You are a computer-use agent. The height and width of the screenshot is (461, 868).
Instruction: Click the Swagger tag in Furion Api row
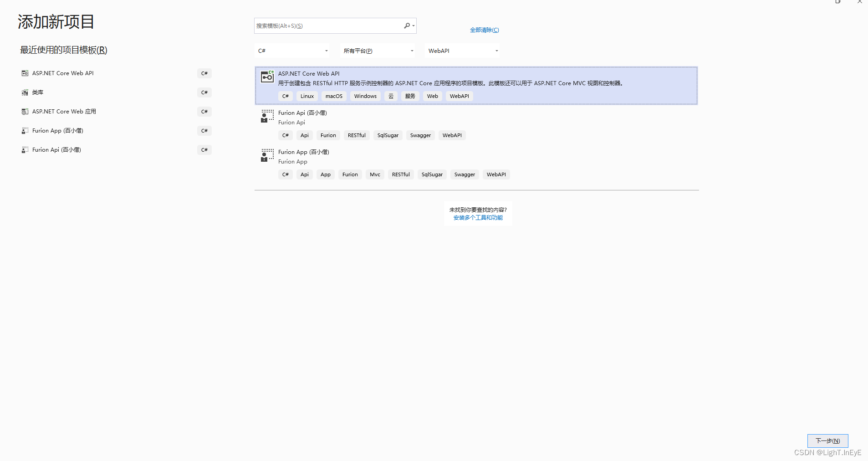tap(420, 135)
